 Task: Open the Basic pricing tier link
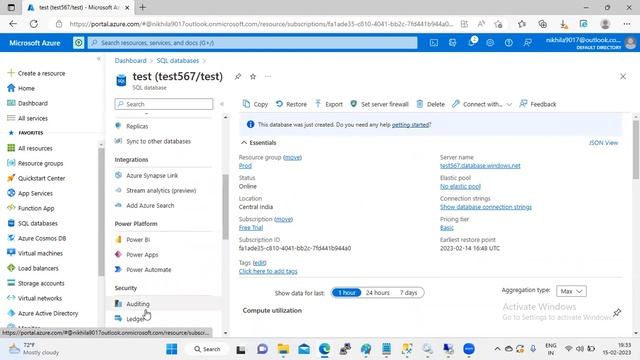pos(447,228)
